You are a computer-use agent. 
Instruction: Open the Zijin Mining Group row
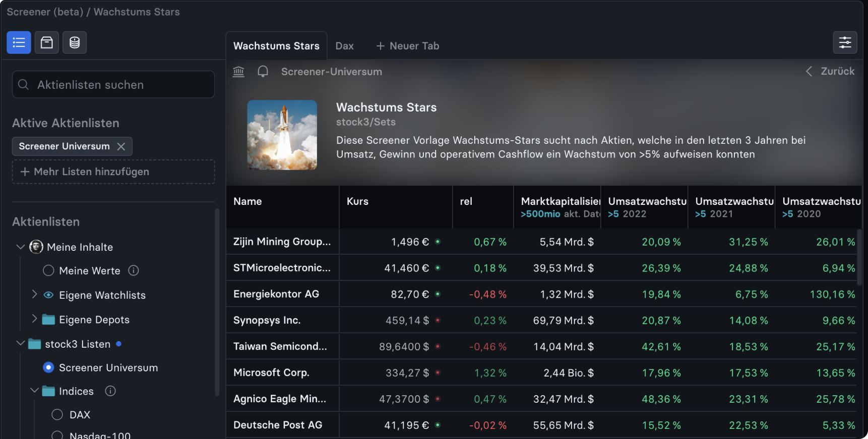[542, 242]
